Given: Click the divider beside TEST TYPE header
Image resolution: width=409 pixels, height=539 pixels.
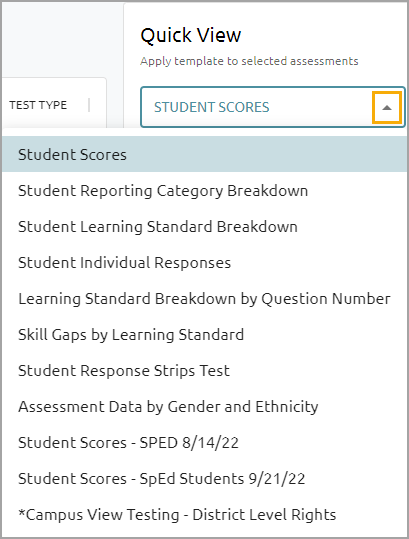Looking at the screenshot, I should click(89, 105).
